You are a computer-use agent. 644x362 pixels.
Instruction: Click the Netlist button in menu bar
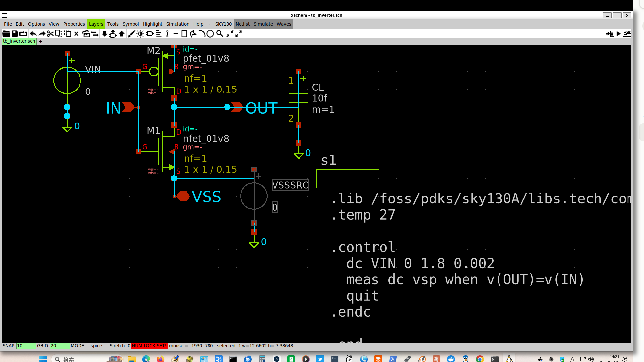coord(242,24)
